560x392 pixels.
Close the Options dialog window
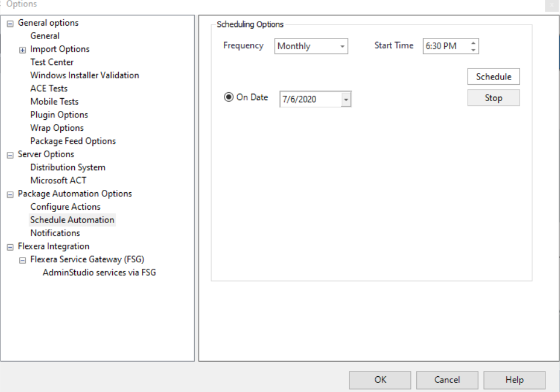click(x=551, y=5)
